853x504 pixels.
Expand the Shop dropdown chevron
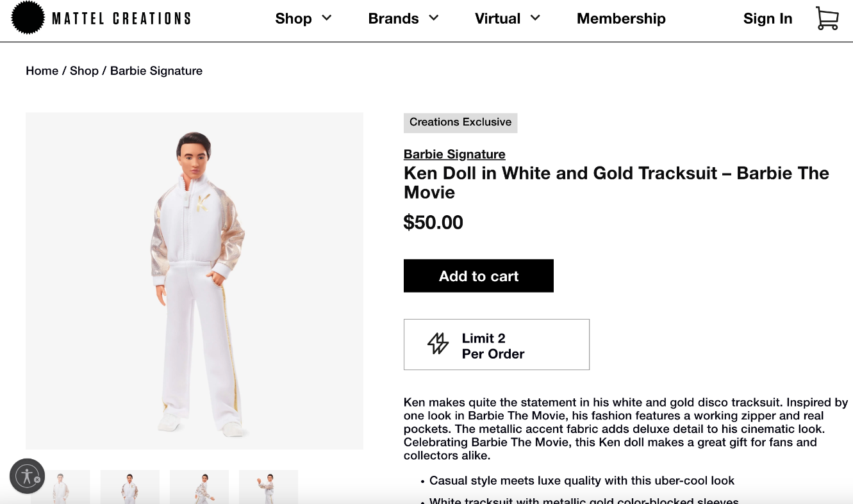tap(327, 18)
